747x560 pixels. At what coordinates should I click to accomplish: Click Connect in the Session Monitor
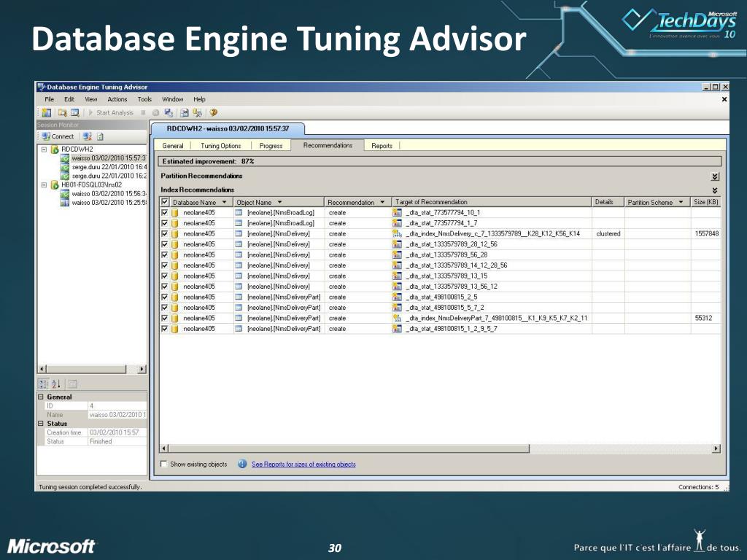[58, 136]
